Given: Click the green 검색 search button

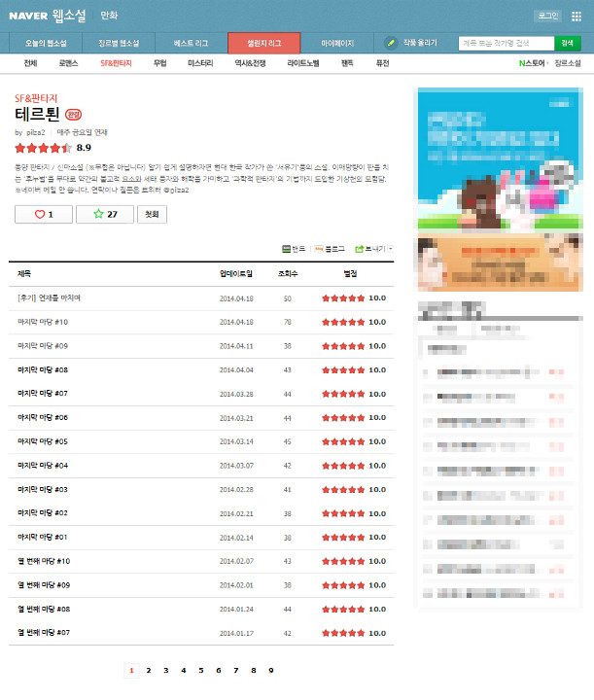Looking at the screenshot, I should click(566, 44).
